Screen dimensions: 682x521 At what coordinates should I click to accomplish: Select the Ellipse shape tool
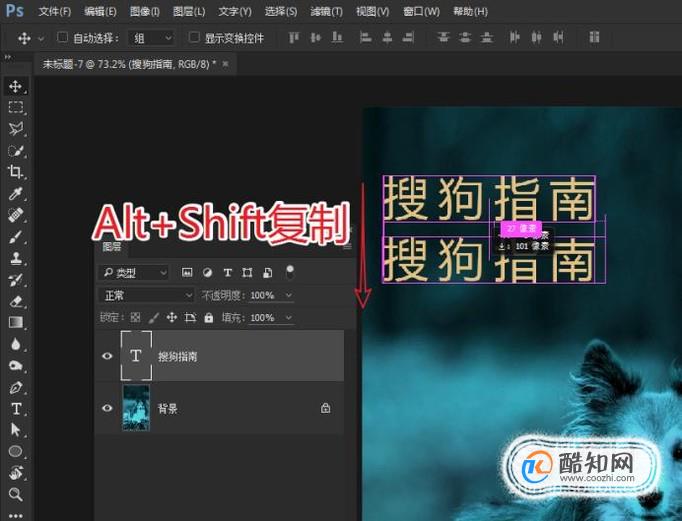tap(16, 451)
